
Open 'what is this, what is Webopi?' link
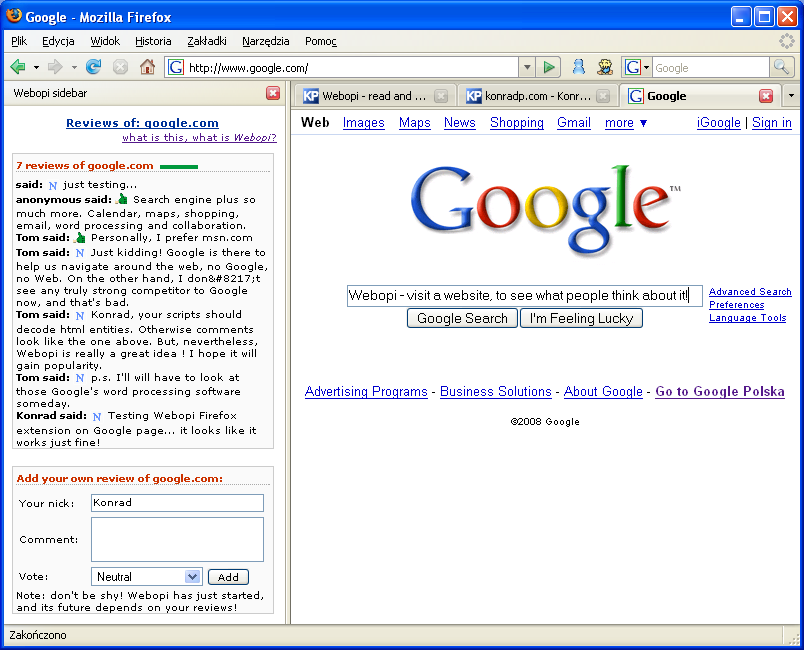point(199,137)
